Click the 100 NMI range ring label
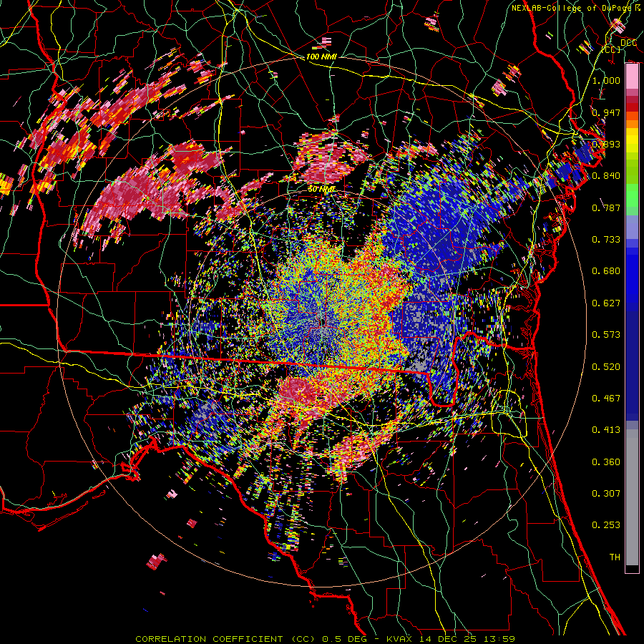Image resolution: width=644 pixels, height=644 pixels. click(321, 57)
